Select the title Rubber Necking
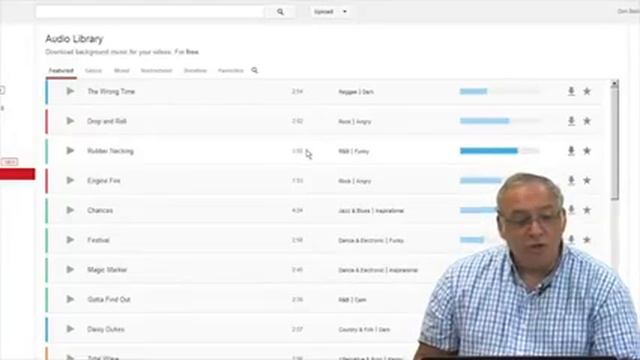Screen dimensions: 640x360 tap(110, 151)
